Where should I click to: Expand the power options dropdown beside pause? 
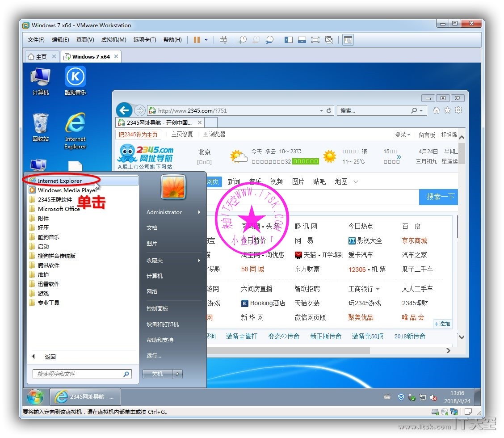point(206,40)
